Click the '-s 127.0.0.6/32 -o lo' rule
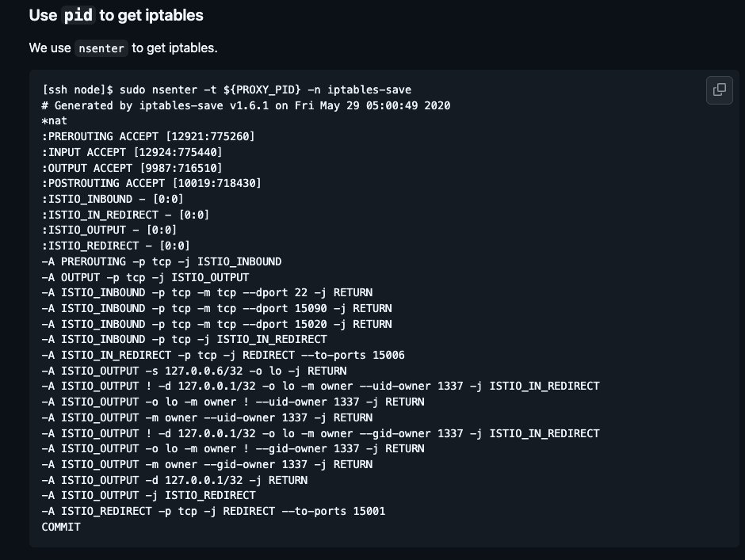 pyautogui.click(x=194, y=371)
